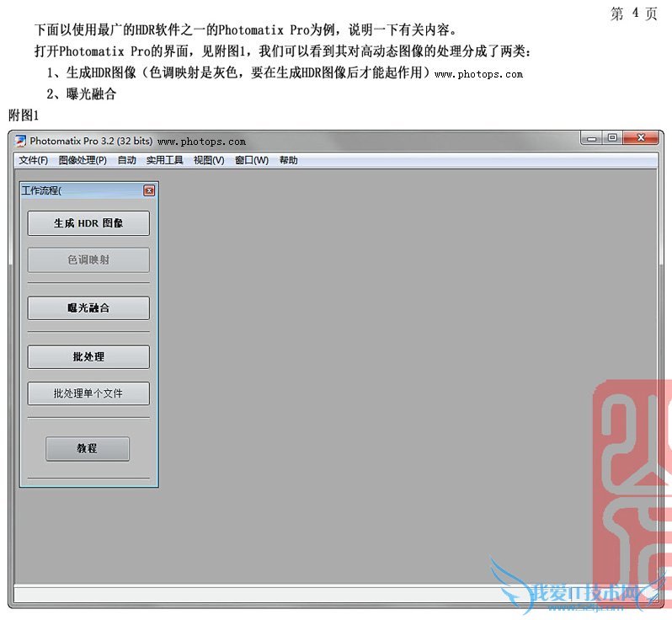This screenshot has height=620, width=672.
Task: Maximize the Photomatix Pro window
Action: coord(612,138)
